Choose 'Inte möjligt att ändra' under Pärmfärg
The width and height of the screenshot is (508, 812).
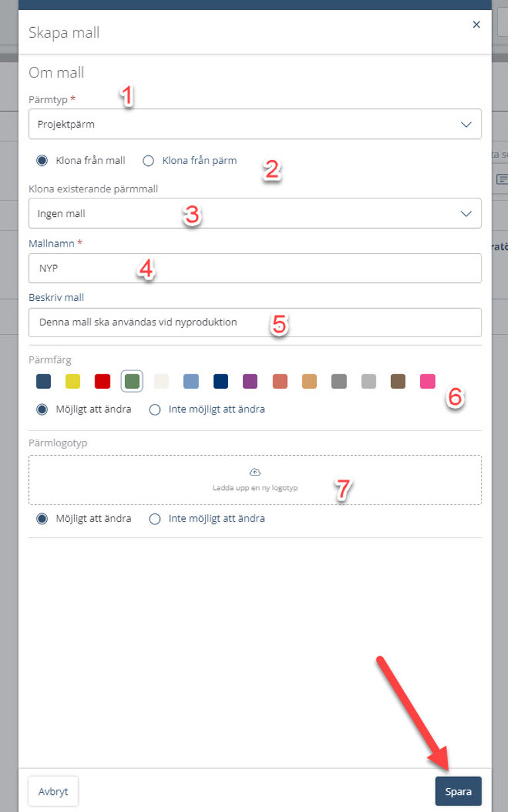(x=155, y=409)
